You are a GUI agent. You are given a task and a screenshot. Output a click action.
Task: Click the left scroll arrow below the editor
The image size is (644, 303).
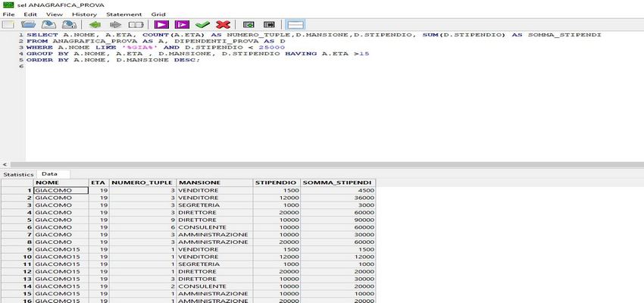tap(5, 164)
